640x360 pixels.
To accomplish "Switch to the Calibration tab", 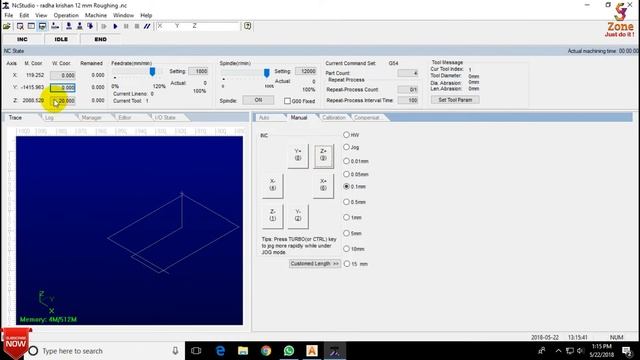I will click(334, 118).
